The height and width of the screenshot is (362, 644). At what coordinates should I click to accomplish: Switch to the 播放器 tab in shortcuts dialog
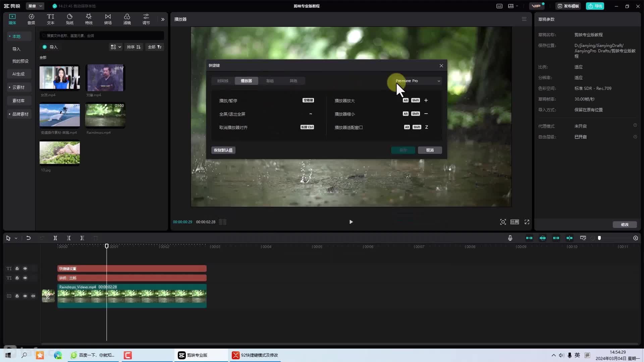tap(246, 81)
